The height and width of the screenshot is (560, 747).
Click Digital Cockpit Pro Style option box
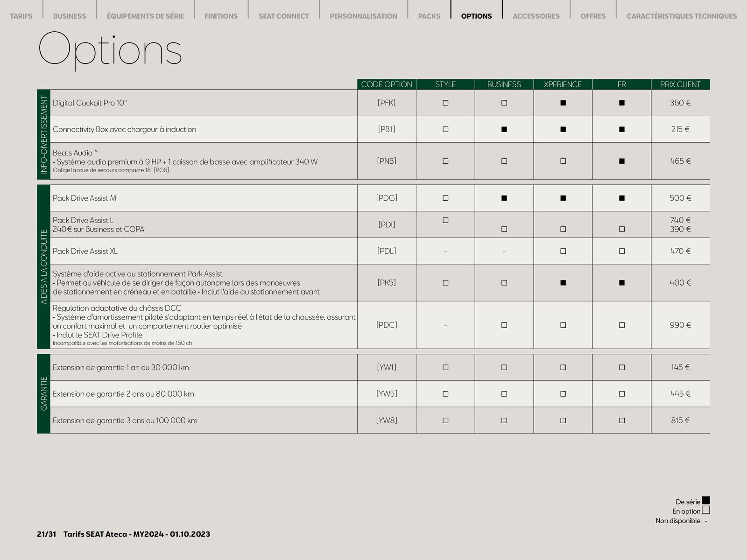tap(445, 103)
